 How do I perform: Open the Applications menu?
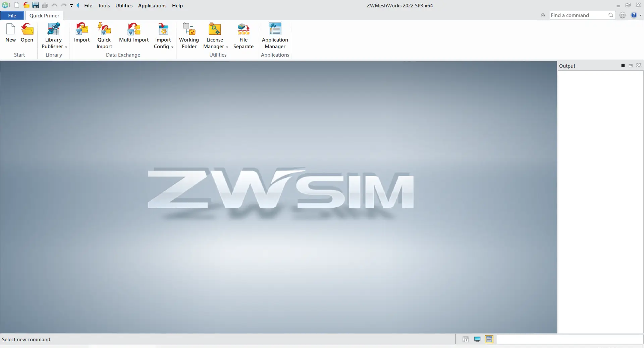click(x=152, y=5)
